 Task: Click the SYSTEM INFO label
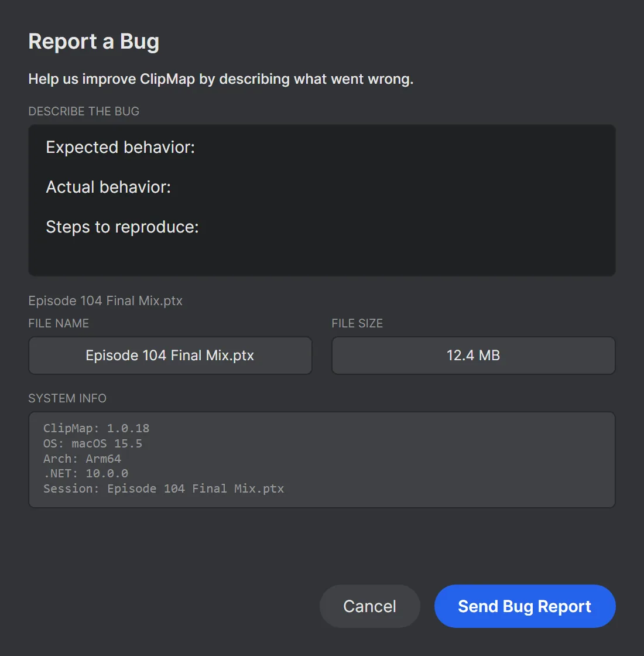point(67,398)
